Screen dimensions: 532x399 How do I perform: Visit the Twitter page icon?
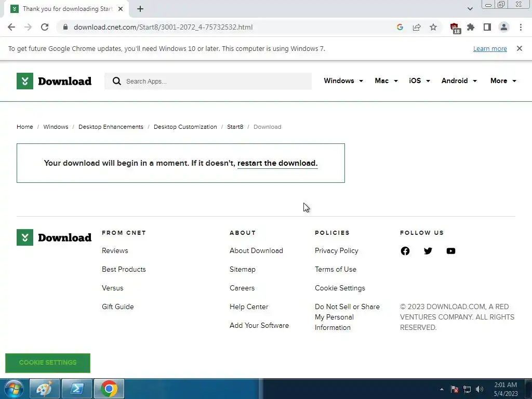click(428, 251)
